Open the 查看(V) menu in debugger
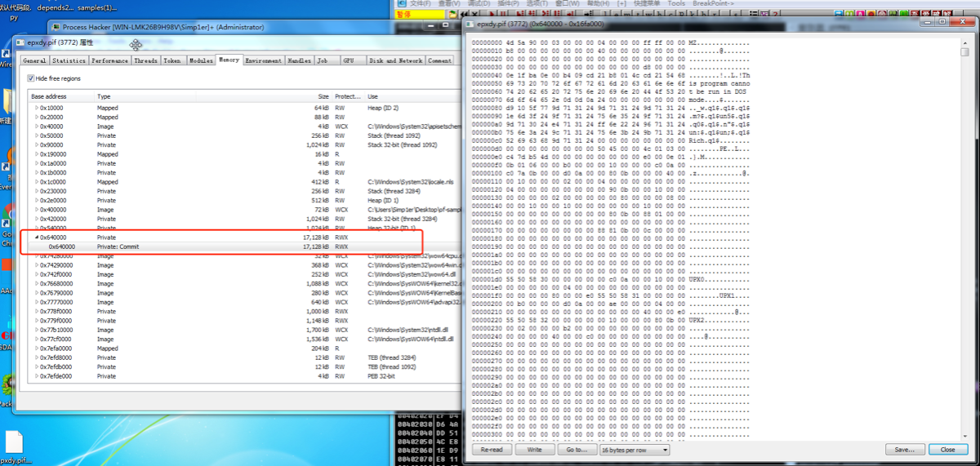The height and width of the screenshot is (466, 980). click(448, 3)
